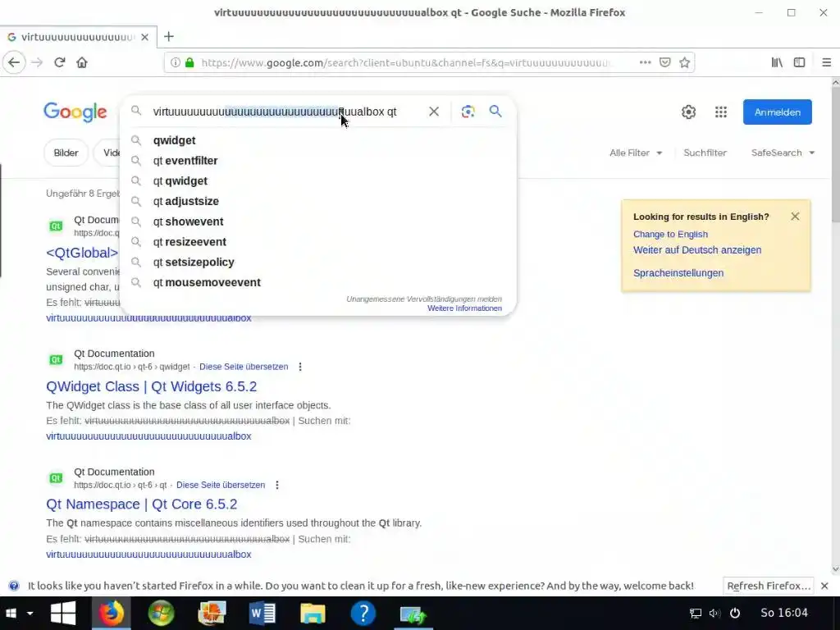Open page actions three-dot menu
This screenshot has width=840, height=630.
click(x=645, y=62)
